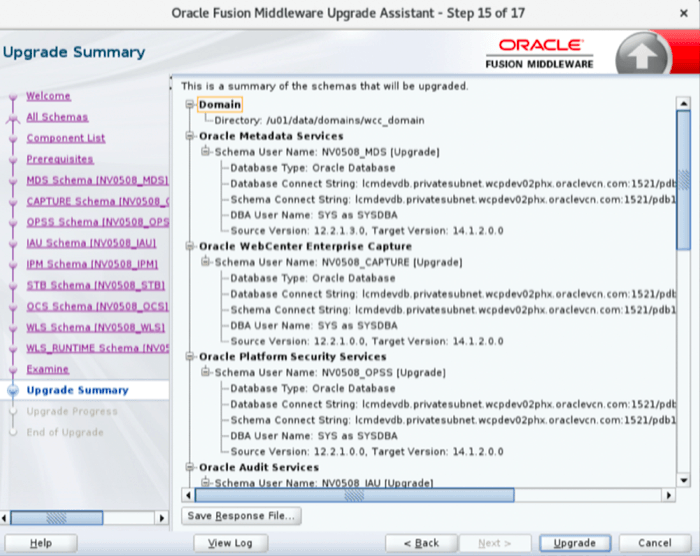The image size is (700, 556).
Task: Open the Component List step
Action: (66, 138)
